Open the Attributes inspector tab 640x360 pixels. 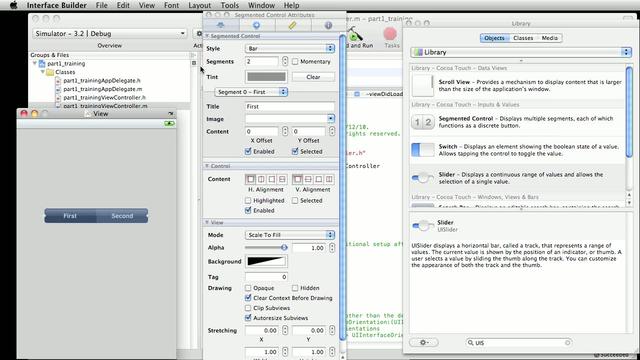click(x=221, y=25)
